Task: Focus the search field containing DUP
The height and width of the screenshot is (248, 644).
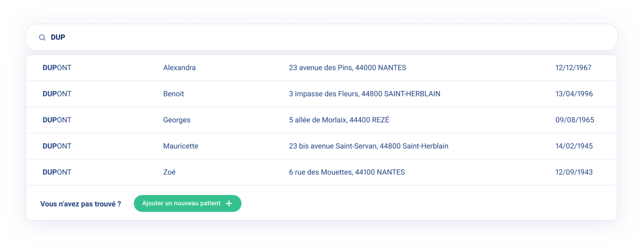Action: pos(322,37)
